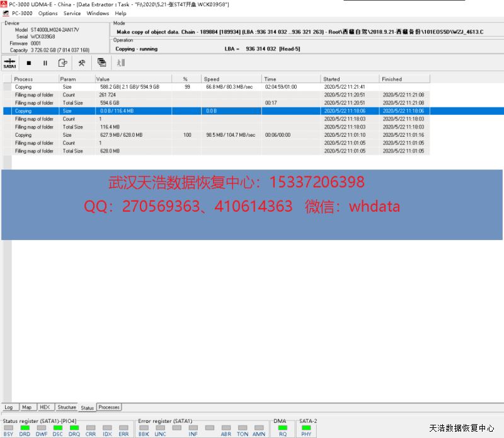Open the Processes tab
Image resolution: width=504 pixels, height=438 pixels.
[109, 408]
